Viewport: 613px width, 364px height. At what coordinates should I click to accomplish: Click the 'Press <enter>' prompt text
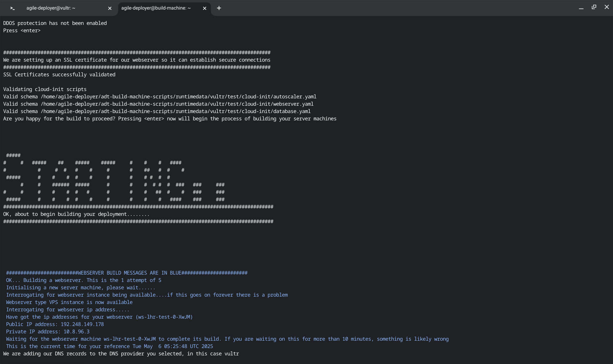tap(22, 31)
